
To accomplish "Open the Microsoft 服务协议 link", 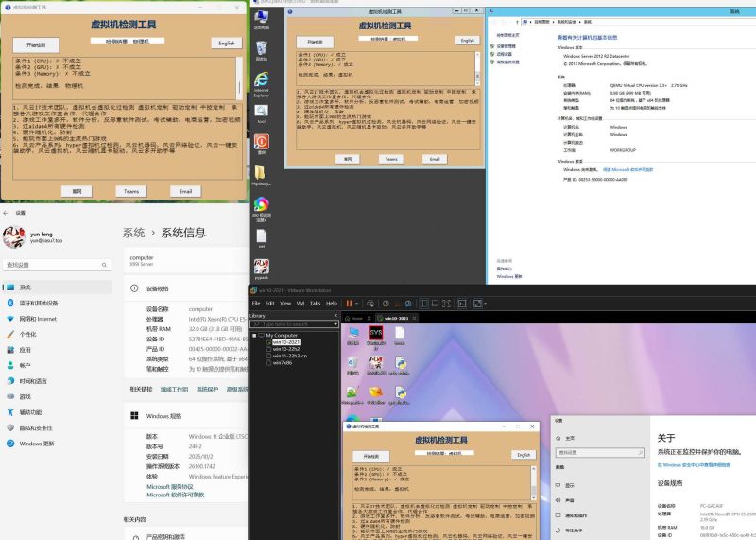I will pyautogui.click(x=170, y=487).
